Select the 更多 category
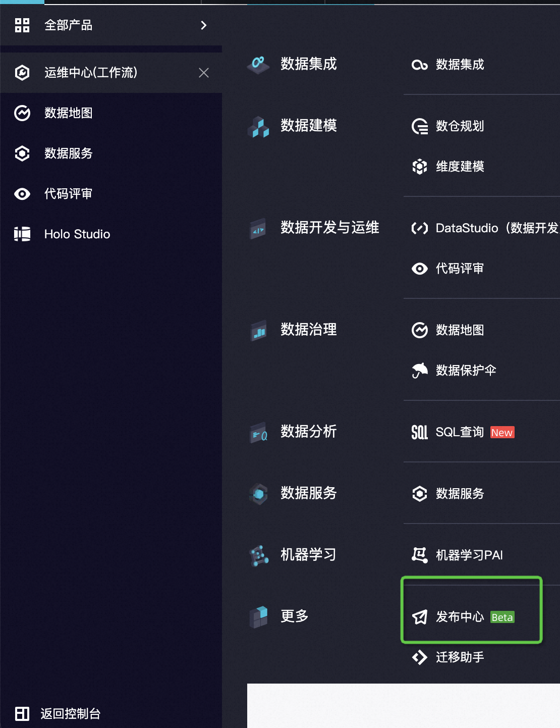The height and width of the screenshot is (728, 560). pos(294,616)
